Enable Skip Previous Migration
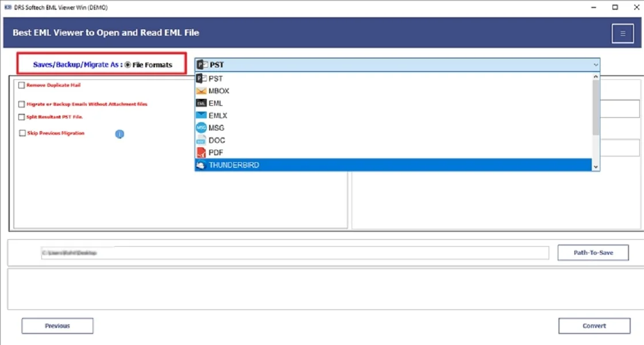The width and height of the screenshot is (644, 345). tap(21, 133)
